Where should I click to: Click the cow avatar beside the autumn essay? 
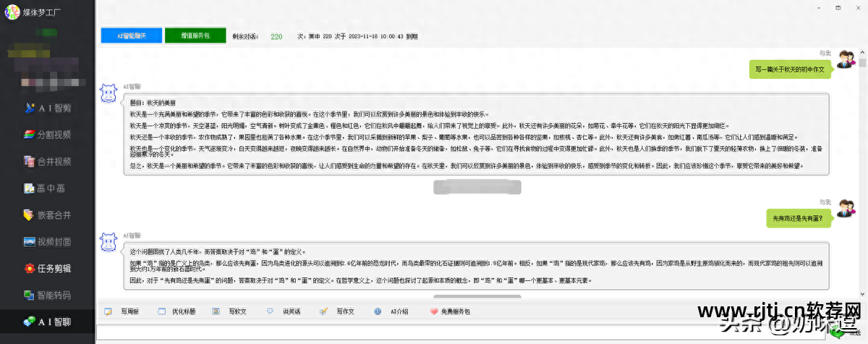(109, 93)
